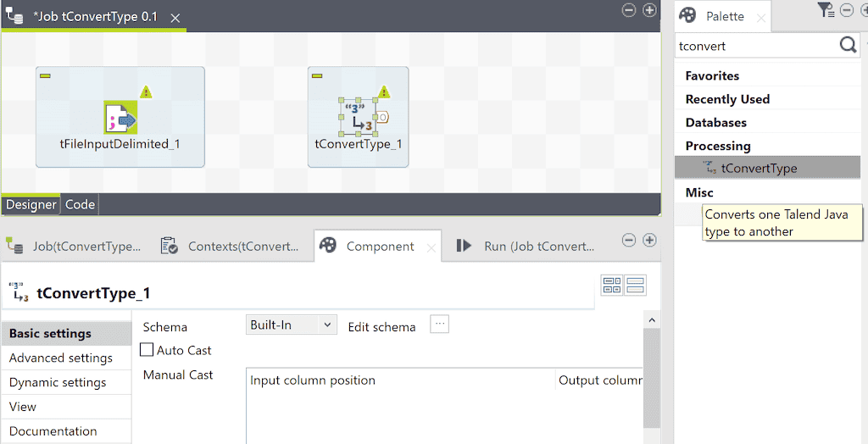Switch to the Code tab

(x=80, y=204)
